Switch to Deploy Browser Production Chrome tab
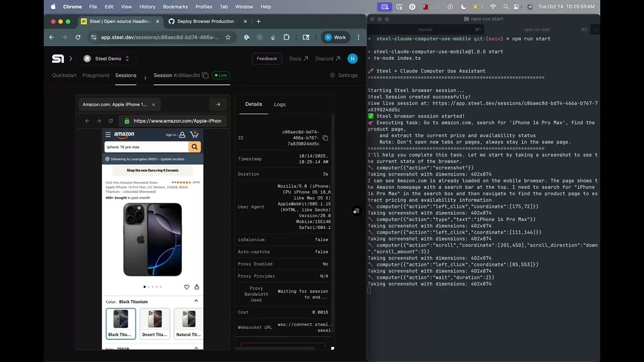 tap(207, 21)
